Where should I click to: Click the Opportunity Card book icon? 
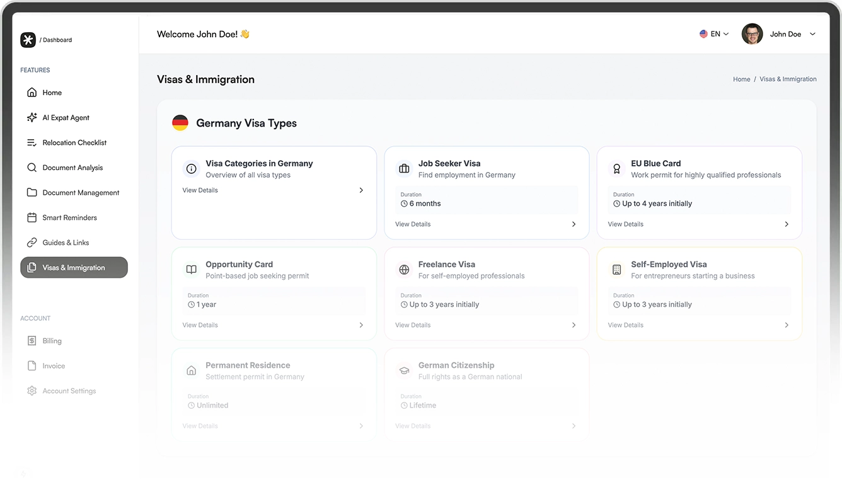[191, 270]
